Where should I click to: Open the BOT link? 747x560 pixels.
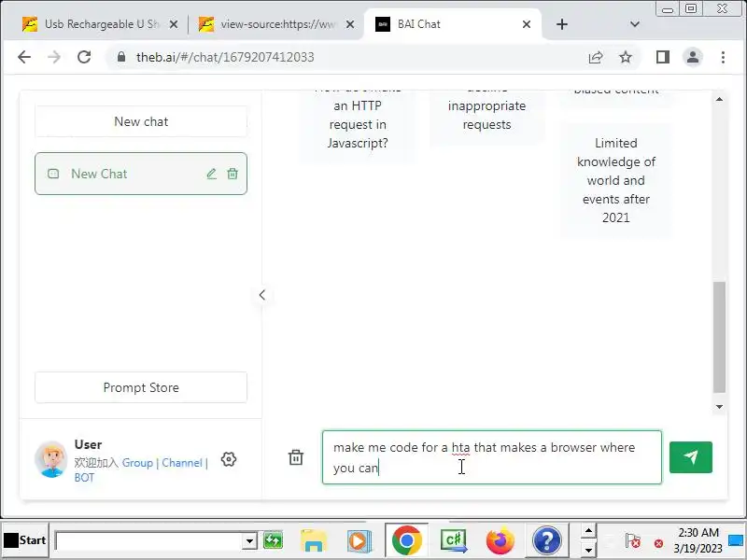tap(84, 478)
